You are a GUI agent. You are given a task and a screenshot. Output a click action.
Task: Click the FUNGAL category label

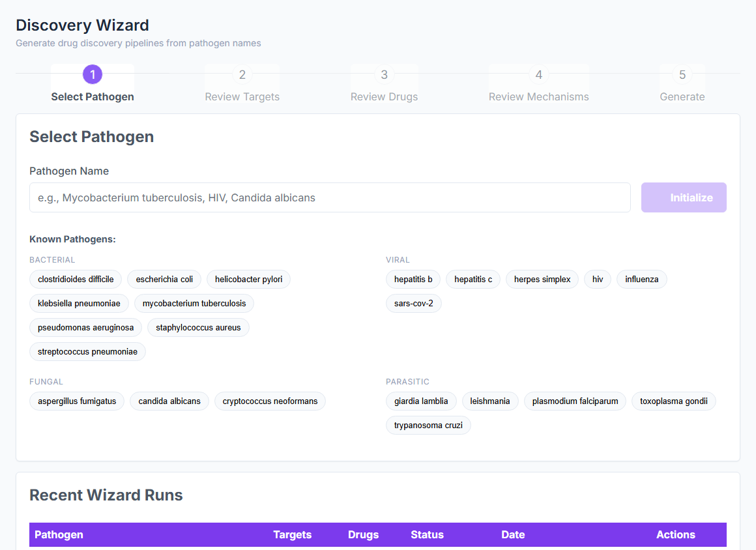click(46, 382)
